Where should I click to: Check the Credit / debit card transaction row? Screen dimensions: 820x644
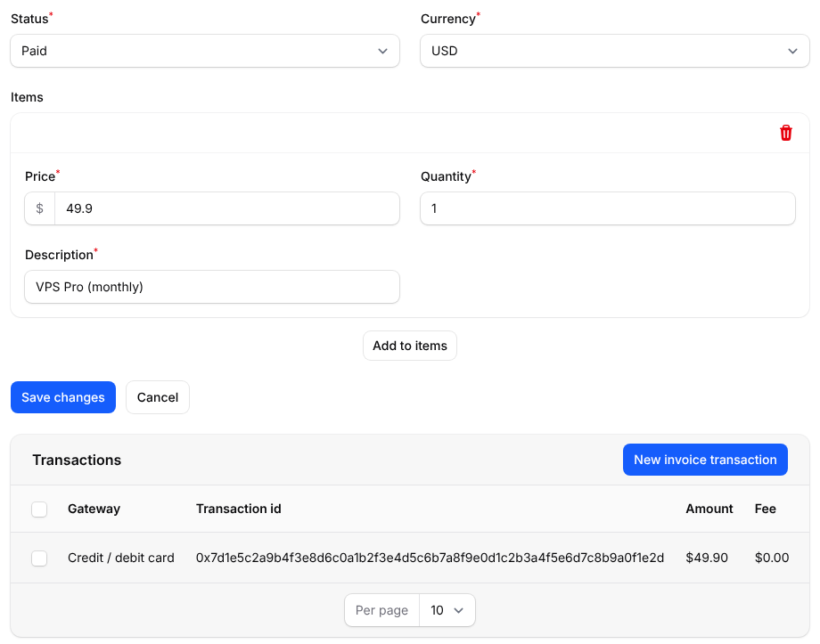39,558
